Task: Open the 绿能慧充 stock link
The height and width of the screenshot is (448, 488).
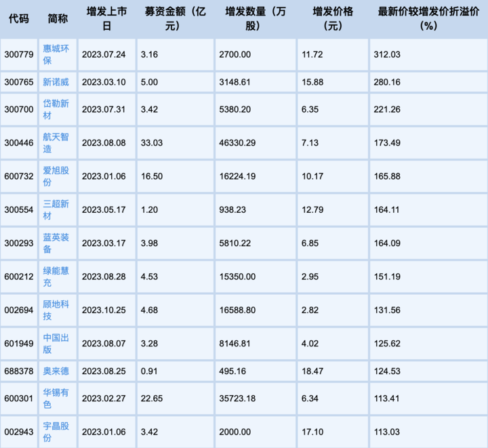Action: click(x=56, y=277)
